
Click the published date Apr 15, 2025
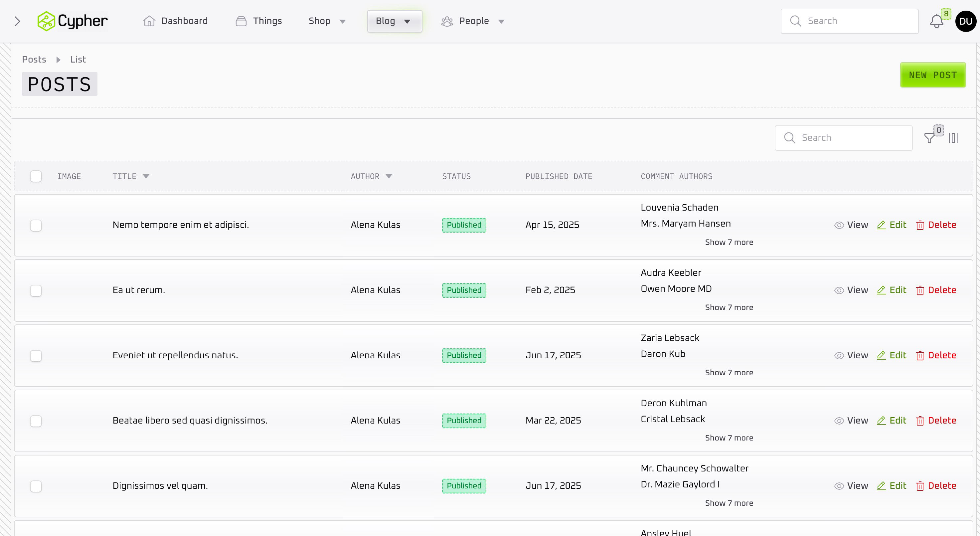click(x=552, y=225)
